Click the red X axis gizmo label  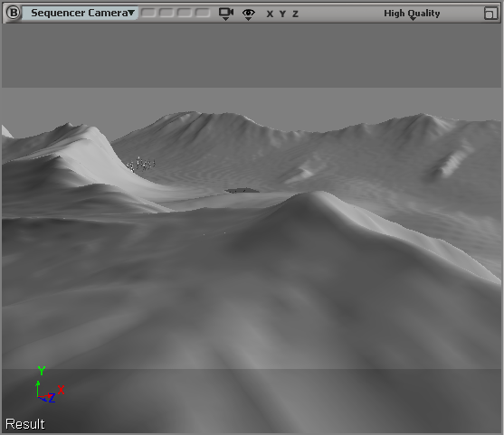(x=61, y=390)
